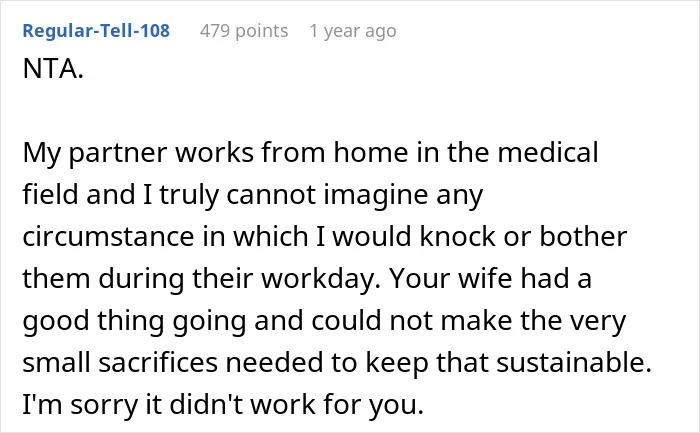This screenshot has width=700, height=433.
Task: Click the NTA. verdict text
Action: click(x=53, y=69)
